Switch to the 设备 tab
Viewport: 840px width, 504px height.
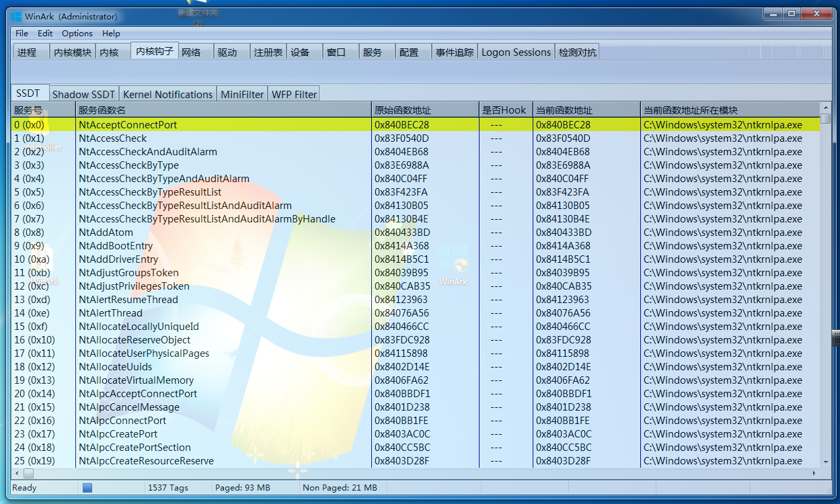click(305, 52)
